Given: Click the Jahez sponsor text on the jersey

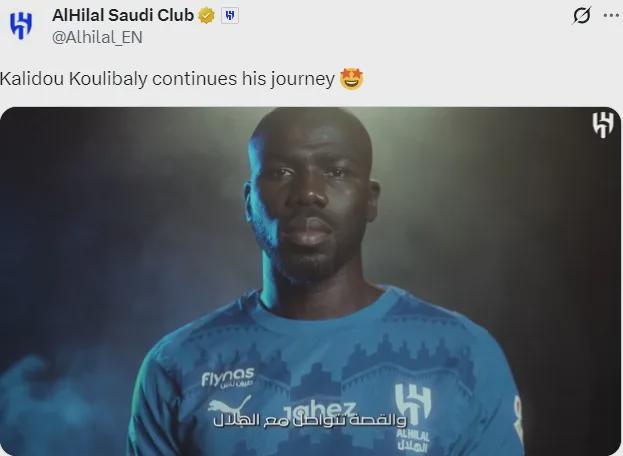Looking at the screenshot, I should [319, 410].
